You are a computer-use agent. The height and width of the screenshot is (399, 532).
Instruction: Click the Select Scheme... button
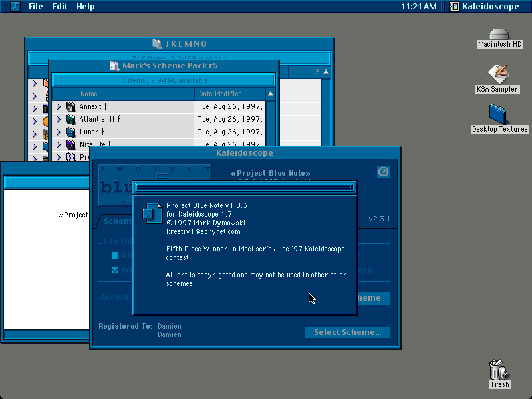[x=347, y=332]
